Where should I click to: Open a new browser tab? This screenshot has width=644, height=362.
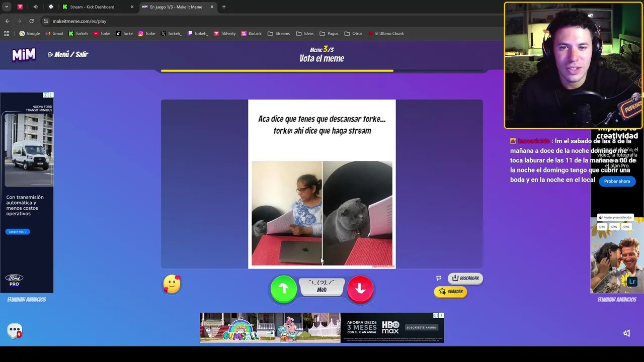[224, 7]
